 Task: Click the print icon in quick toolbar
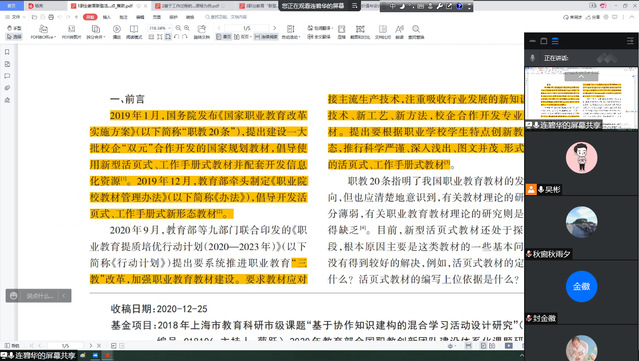point(51,17)
